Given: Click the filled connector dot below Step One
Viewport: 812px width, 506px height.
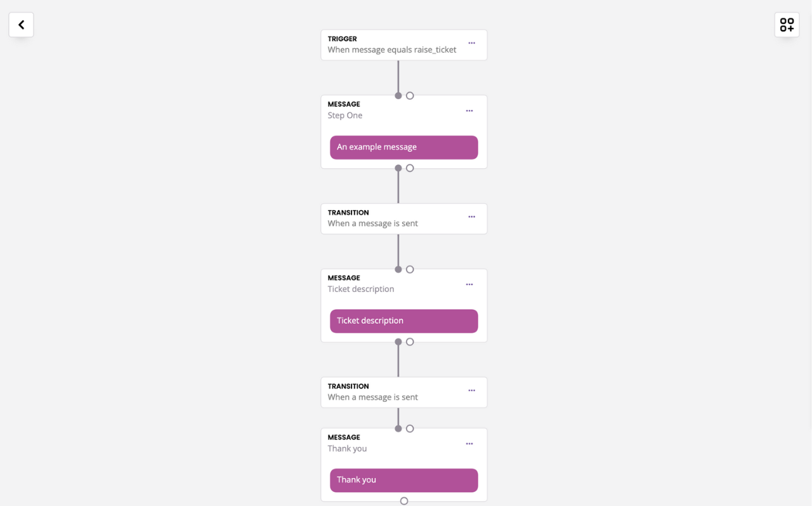Looking at the screenshot, I should coord(398,168).
